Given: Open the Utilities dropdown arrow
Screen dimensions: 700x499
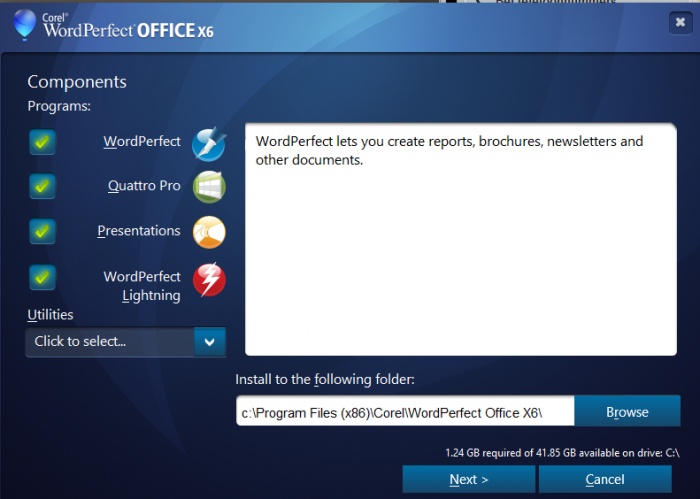Looking at the screenshot, I should (x=210, y=342).
